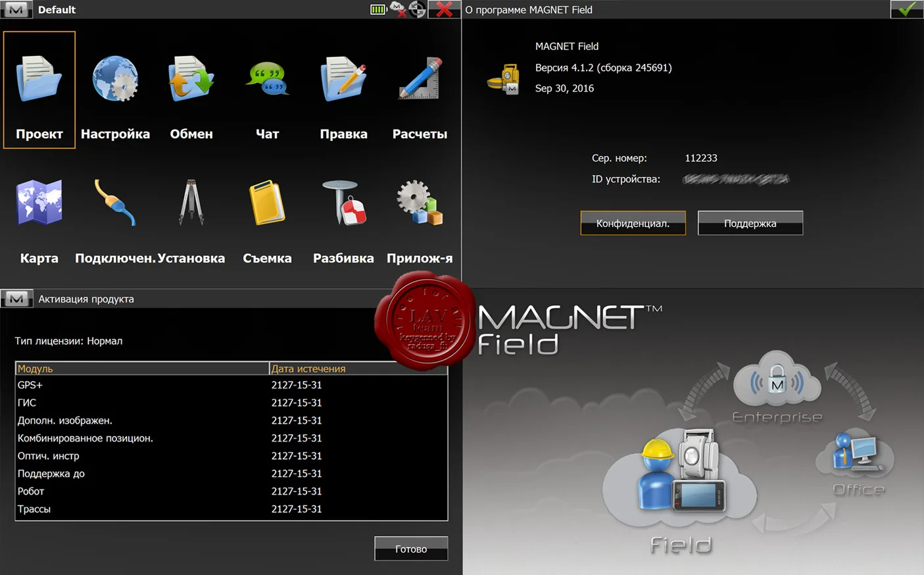Open Разбивка stakeout icon

343,204
